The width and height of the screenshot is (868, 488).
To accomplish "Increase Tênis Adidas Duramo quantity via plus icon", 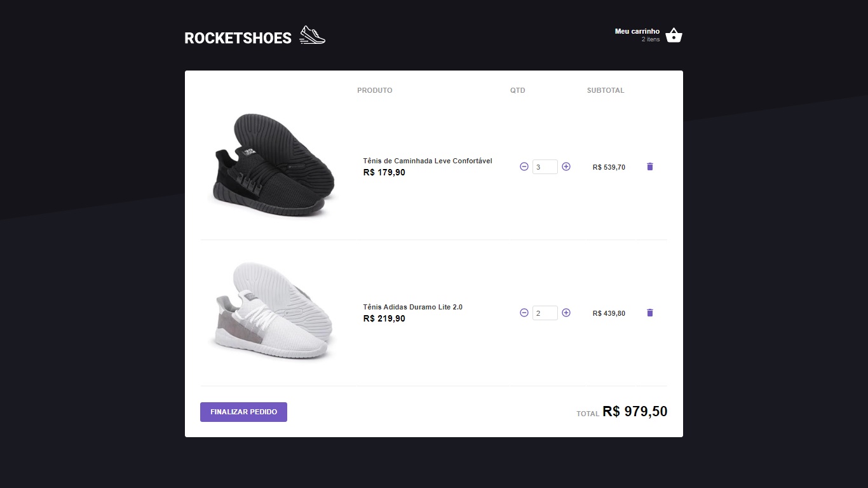I will tap(566, 313).
